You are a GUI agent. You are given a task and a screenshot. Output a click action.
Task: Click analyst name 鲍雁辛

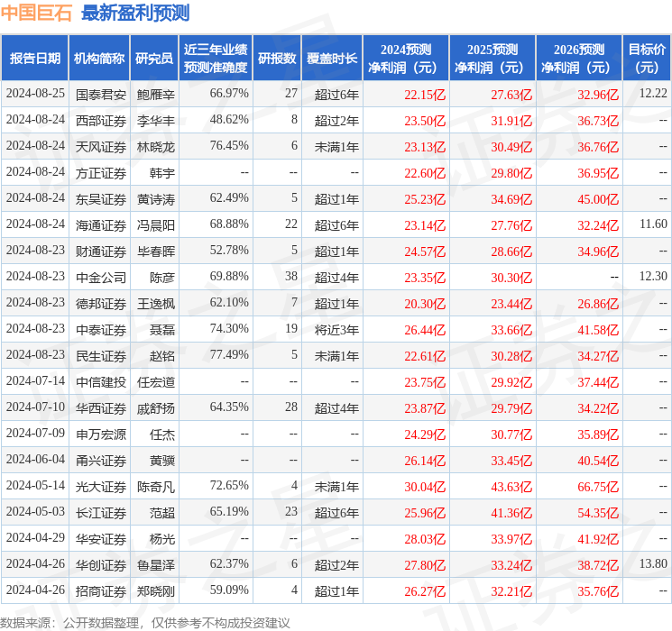point(156,95)
